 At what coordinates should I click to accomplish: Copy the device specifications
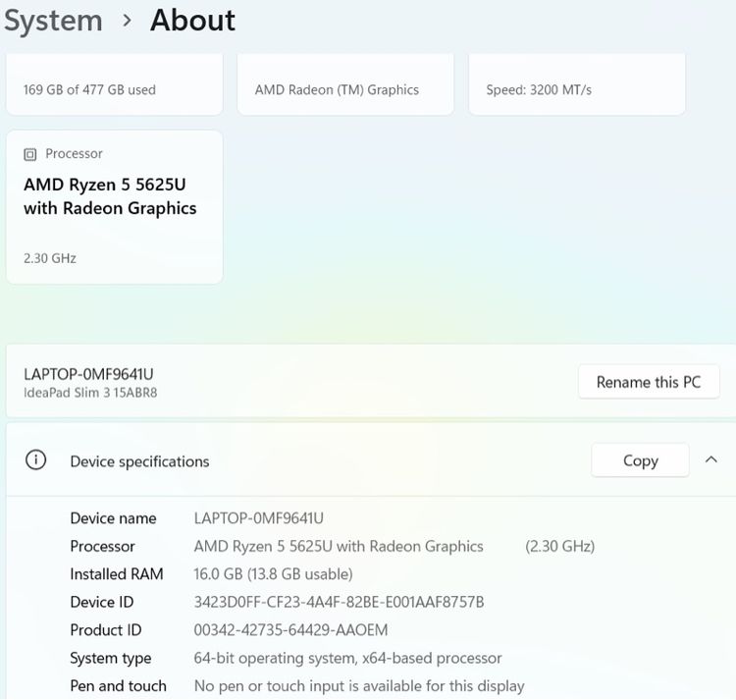tap(640, 460)
